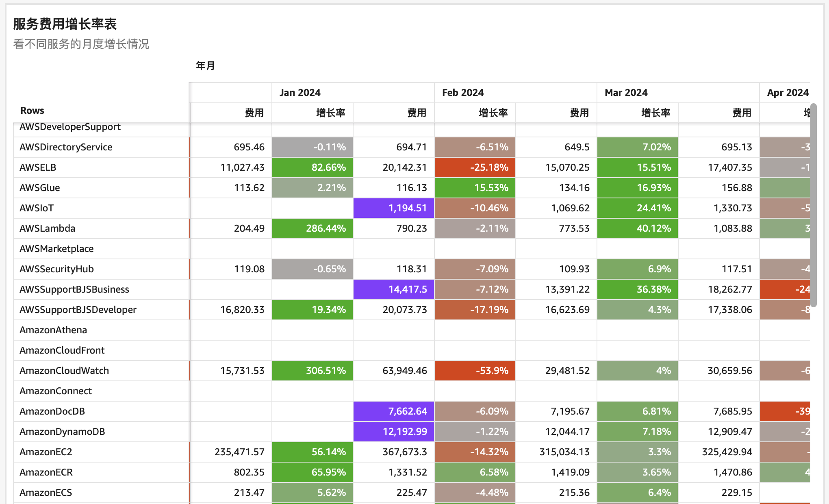The width and height of the screenshot is (829, 504).
Task: Click the Apr 2024 column header
Action: point(787,93)
